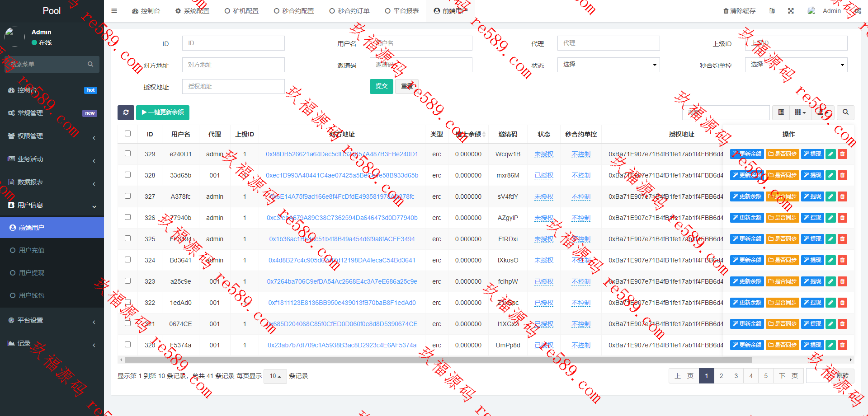Click green edit icon for row 320
Viewport: 868px width, 416px height.
pos(831,345)
